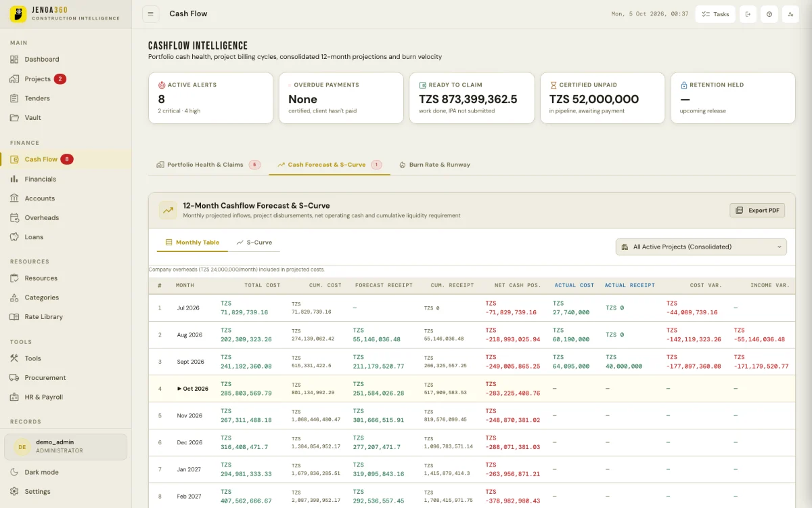Click the Rate Library book icon

point(15,317)
